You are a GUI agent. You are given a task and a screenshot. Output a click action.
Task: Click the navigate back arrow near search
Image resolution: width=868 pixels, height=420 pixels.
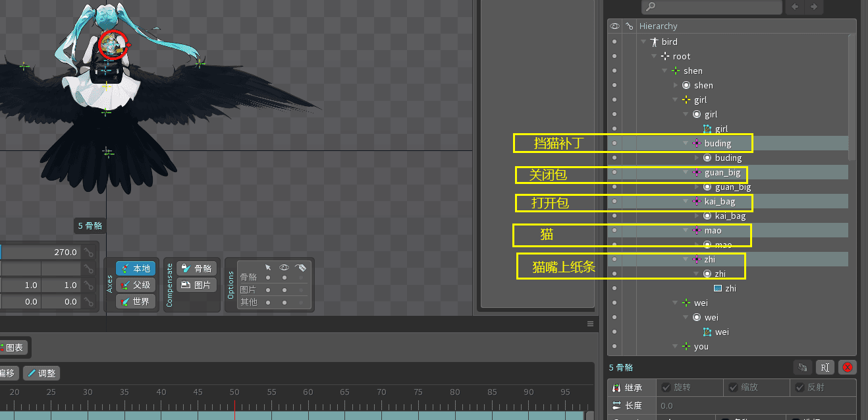(x=796, y=7)
